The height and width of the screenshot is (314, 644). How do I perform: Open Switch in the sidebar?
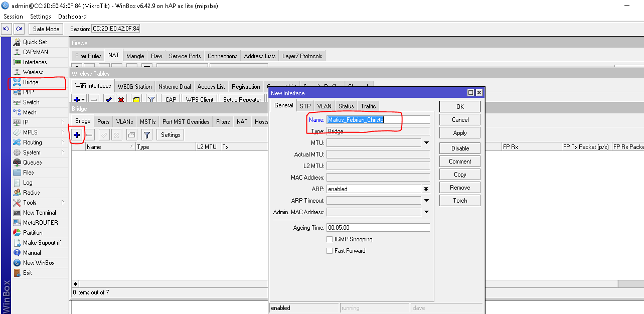click(31, 102)
